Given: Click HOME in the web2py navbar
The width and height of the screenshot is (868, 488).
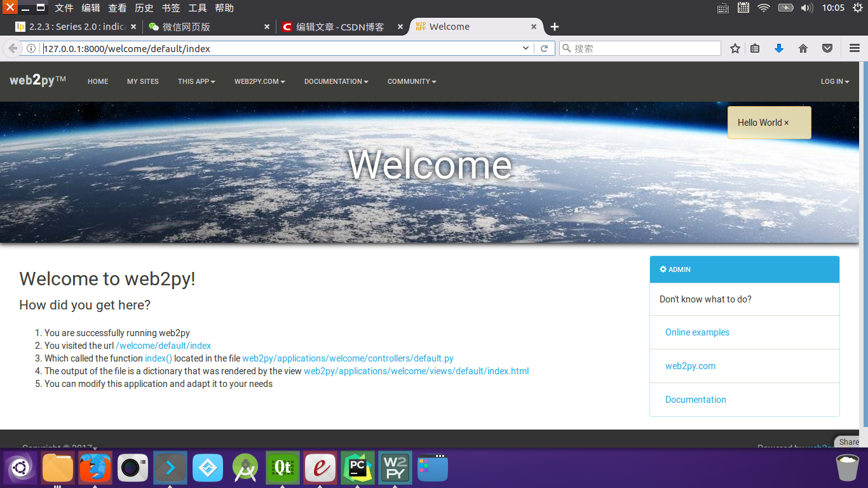Looking at the screenshot, I should click(98, 81).
